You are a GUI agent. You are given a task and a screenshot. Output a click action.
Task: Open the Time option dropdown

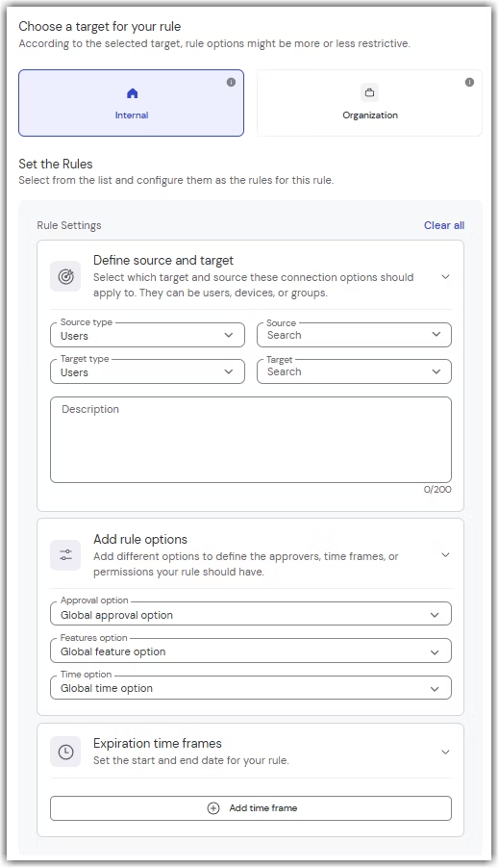[251, 687]
